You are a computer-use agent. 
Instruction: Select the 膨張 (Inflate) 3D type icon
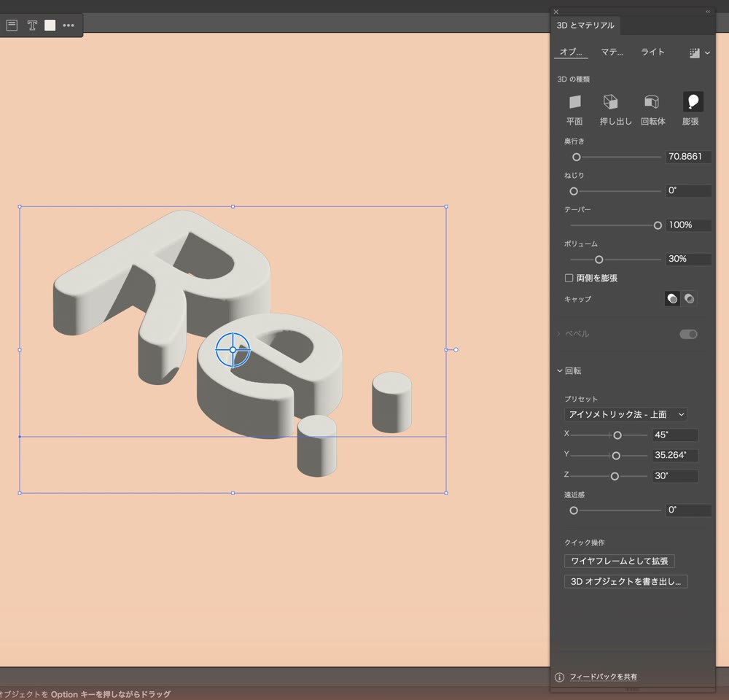(x=693, y=101)
